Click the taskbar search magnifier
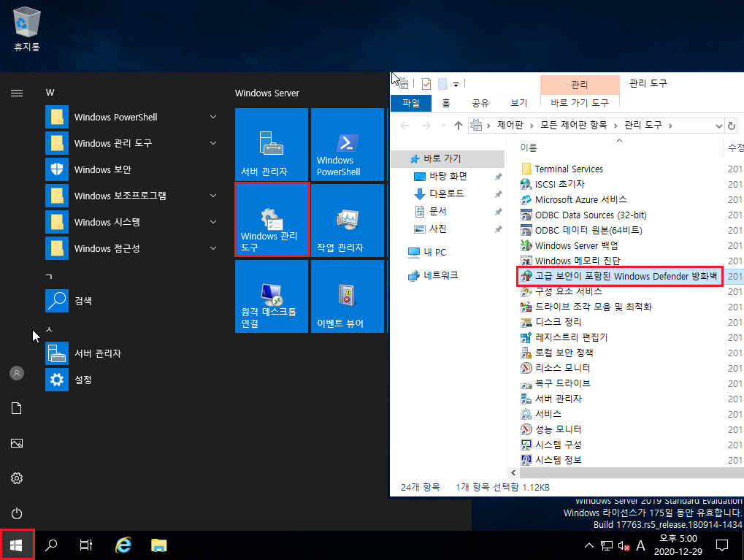 [51, 546]
